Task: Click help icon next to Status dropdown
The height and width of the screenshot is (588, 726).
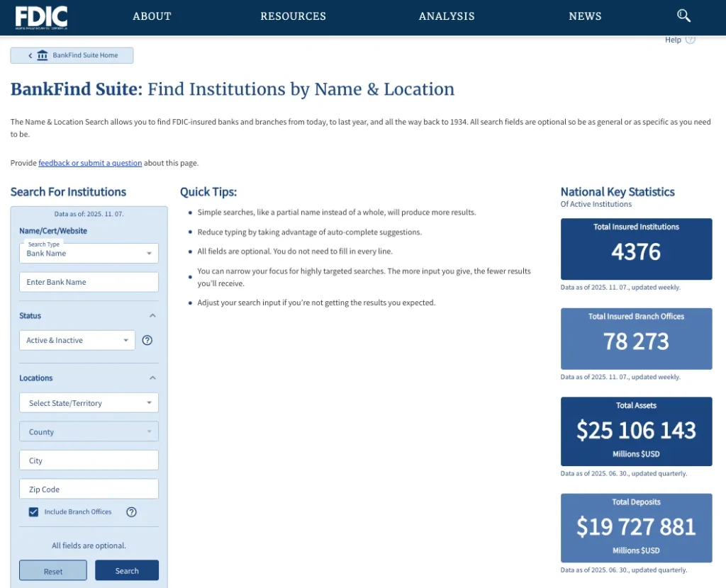Action: coord(147,340)
